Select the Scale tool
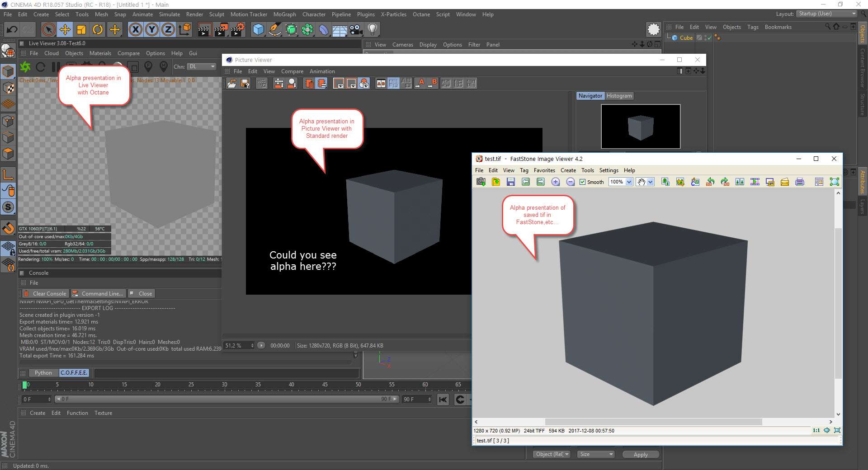The height and width of the screenshot is (470, 868). click(x=81, y=30)
